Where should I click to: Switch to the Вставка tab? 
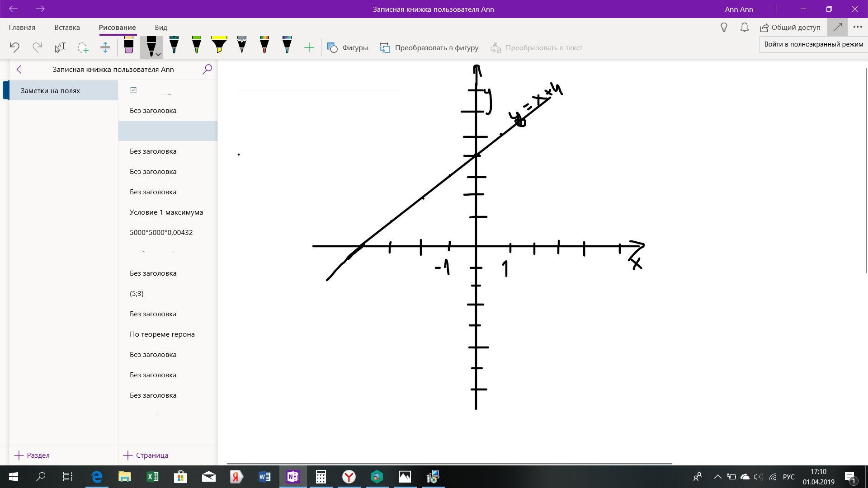67,27
